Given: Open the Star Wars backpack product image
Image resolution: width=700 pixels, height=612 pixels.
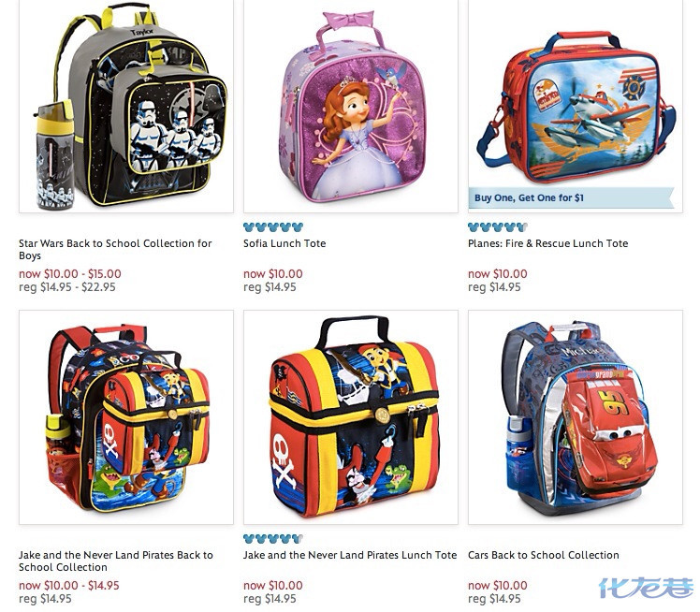Looking at the screenshot, I should 126,106.
